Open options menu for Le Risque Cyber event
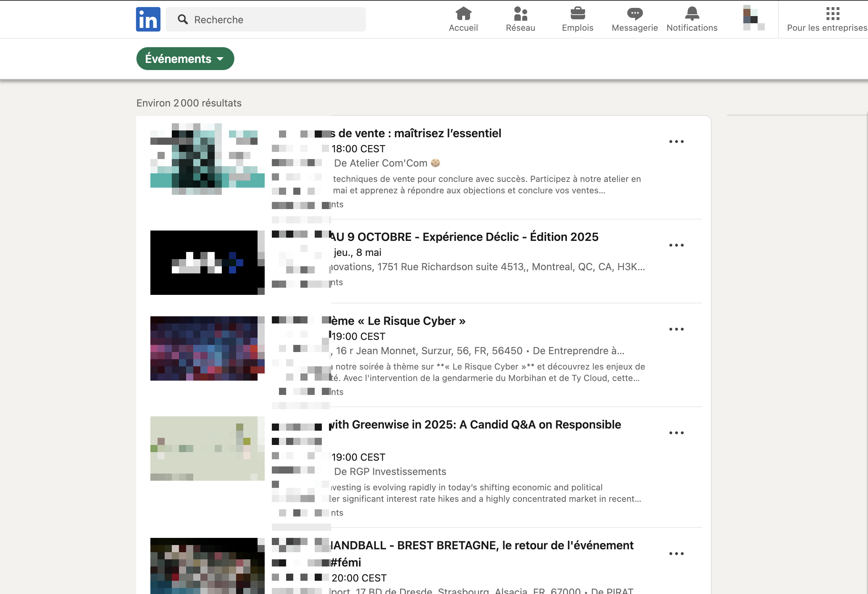 [676, 329]
